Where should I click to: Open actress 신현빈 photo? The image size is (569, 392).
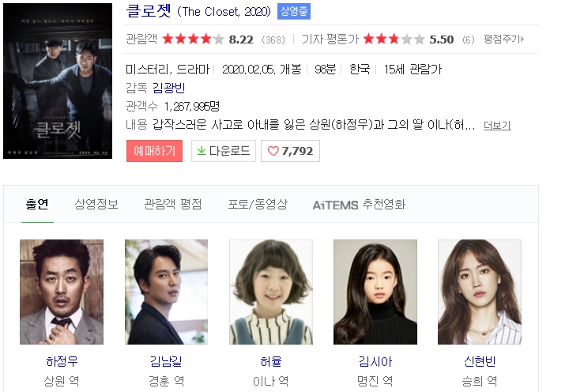coord(480,292)
